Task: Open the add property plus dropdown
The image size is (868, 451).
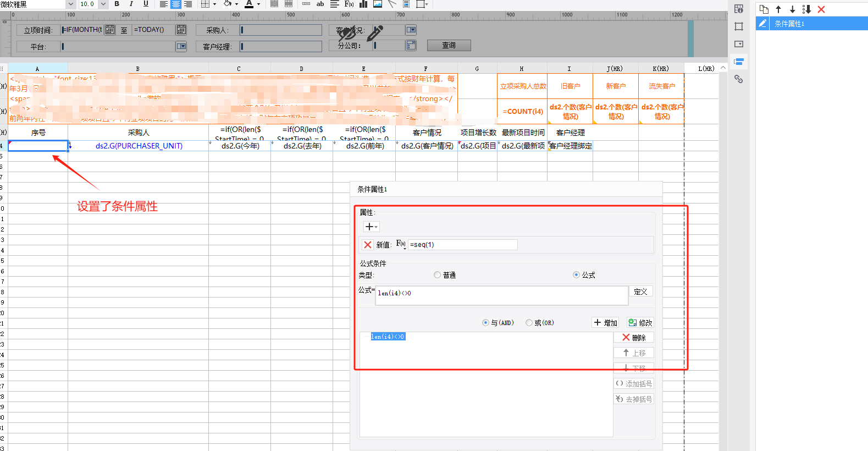Action: [x=371, y=227]
